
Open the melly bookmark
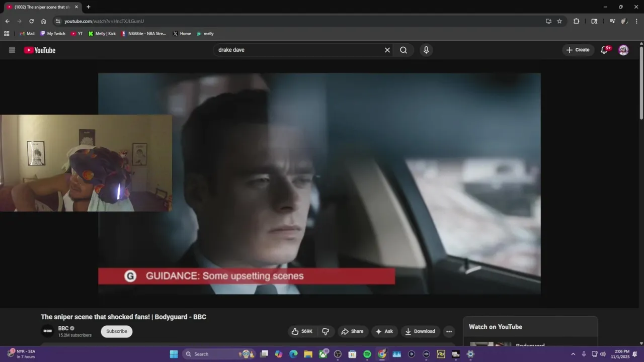point(205,34)
